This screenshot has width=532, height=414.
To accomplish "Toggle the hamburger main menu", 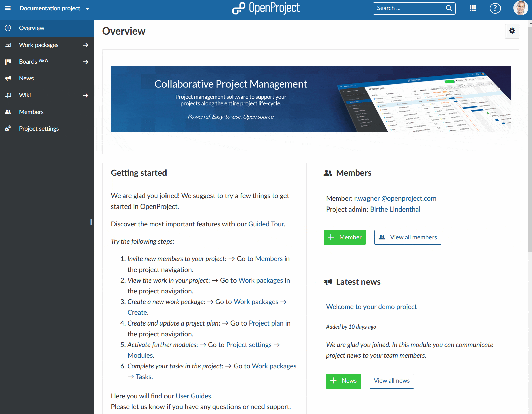I will (8, 8).
